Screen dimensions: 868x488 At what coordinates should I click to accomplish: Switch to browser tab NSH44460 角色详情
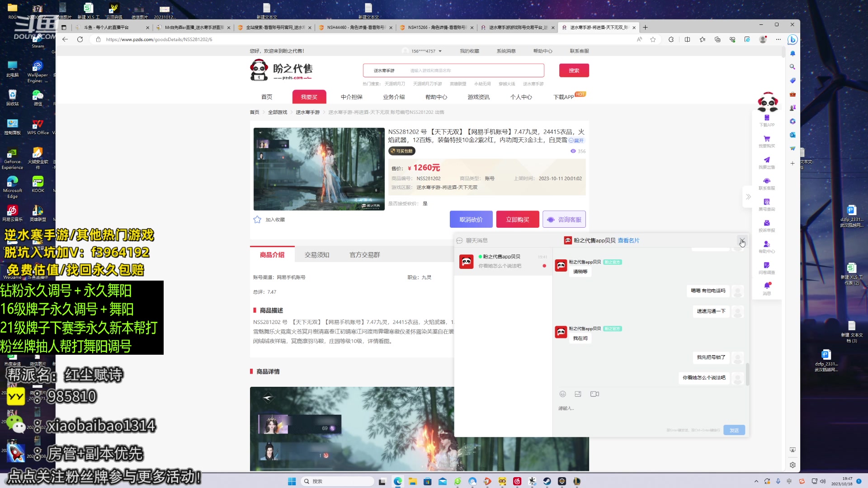coord(355,28)
